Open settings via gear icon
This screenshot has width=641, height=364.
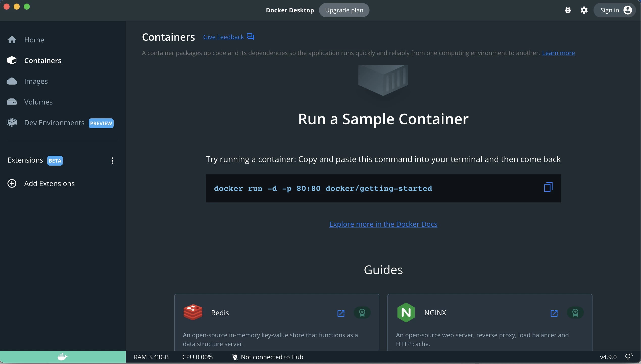[584, 10]
